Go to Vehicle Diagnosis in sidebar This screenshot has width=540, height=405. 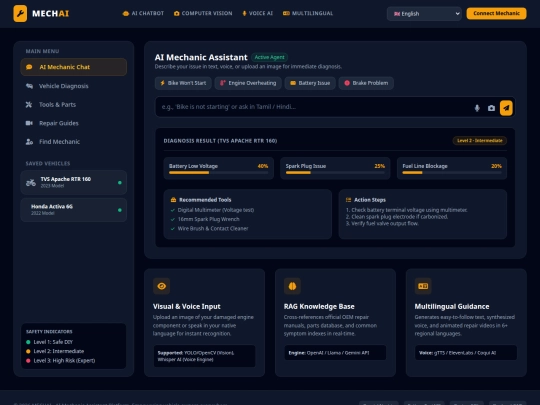click(74, 86)
